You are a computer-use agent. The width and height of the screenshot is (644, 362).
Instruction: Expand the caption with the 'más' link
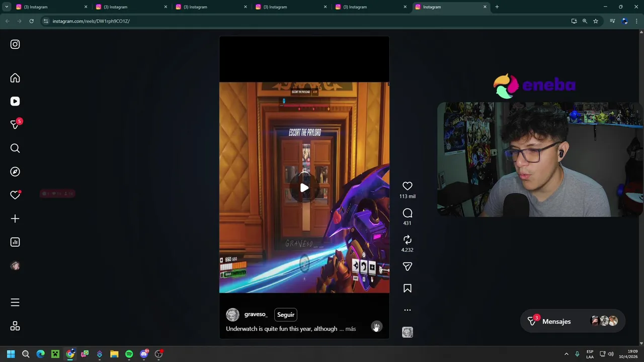click(x=351, y=329)
